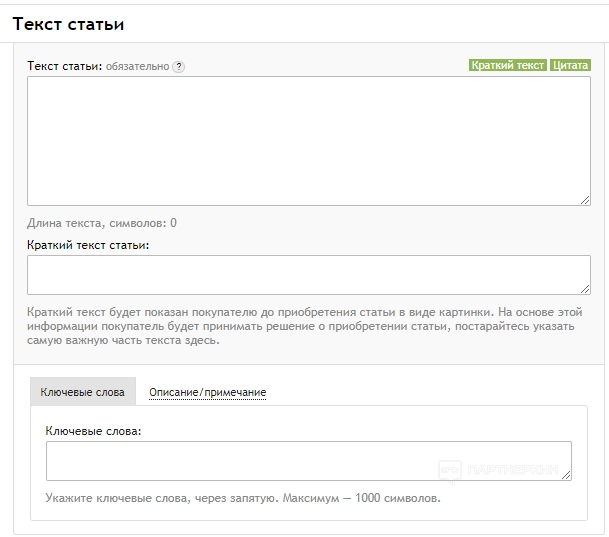This screenshot has height=537, width=609.
Task: Click the Ключевые слова: label above the field
Action: click(x=94, y=431)
